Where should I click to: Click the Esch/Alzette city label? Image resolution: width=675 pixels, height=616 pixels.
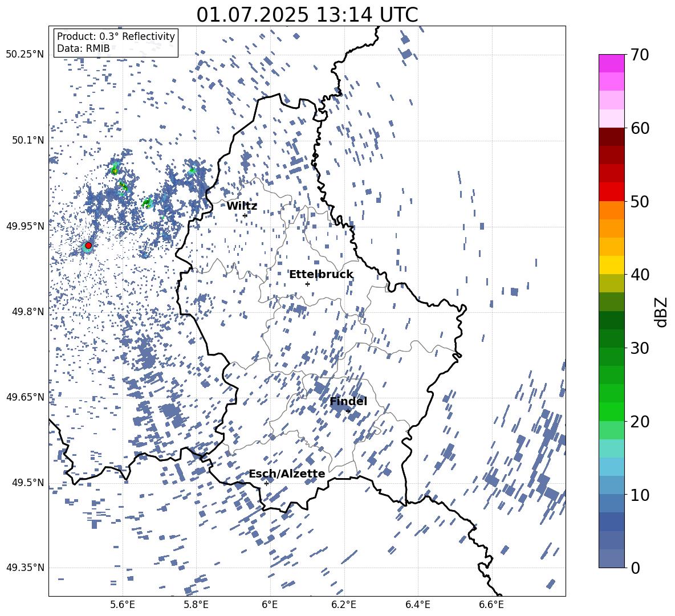[x=287, y=474]
